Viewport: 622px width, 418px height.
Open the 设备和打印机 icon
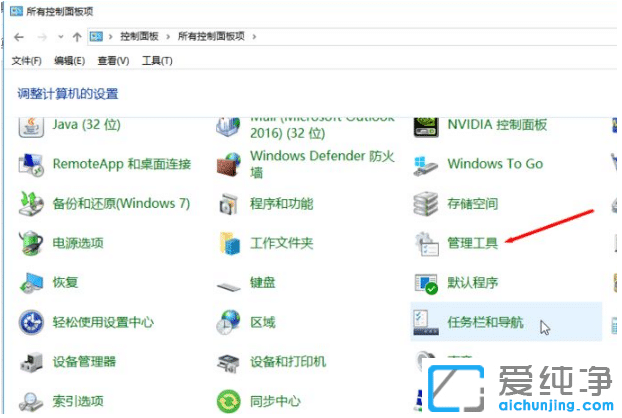(x=228, y=362)
